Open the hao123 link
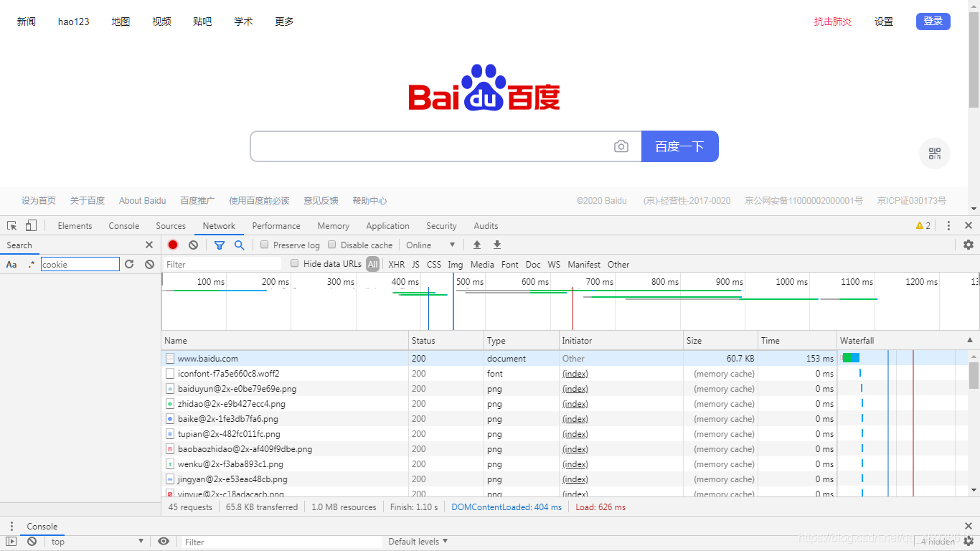Image resolution: width=980 pixels, height=551 pixels. coord(72,21)
